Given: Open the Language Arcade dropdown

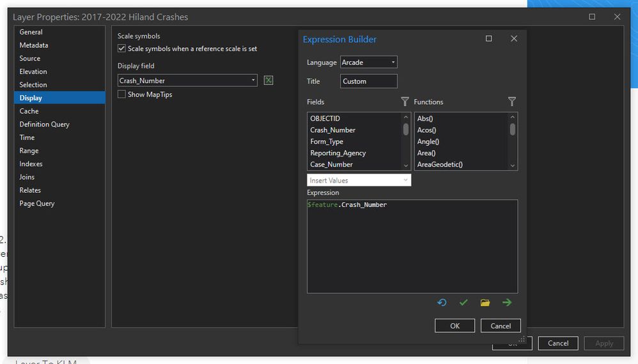Looking at the screenshot, I should [x=369, y=62].
